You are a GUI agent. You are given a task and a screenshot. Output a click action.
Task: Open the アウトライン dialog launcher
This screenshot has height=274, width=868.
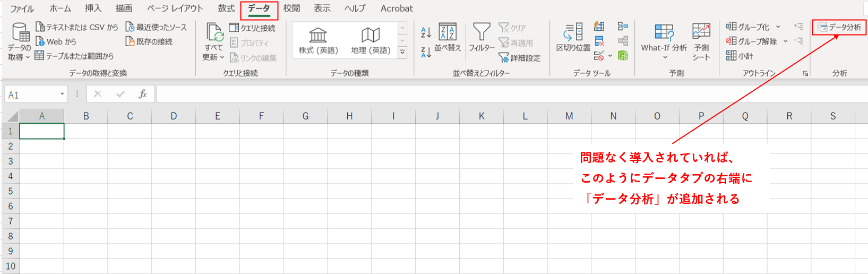pyautogui.click(x=805, y=73)
